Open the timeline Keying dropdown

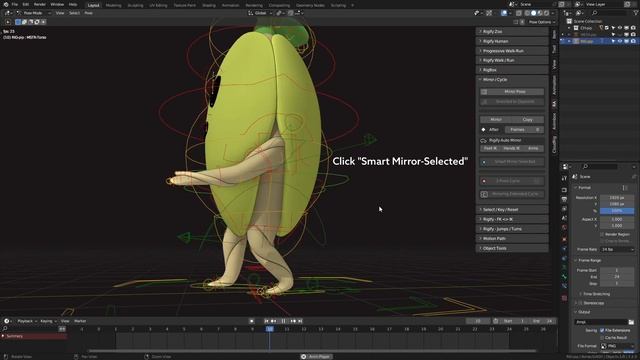(48, 321)
